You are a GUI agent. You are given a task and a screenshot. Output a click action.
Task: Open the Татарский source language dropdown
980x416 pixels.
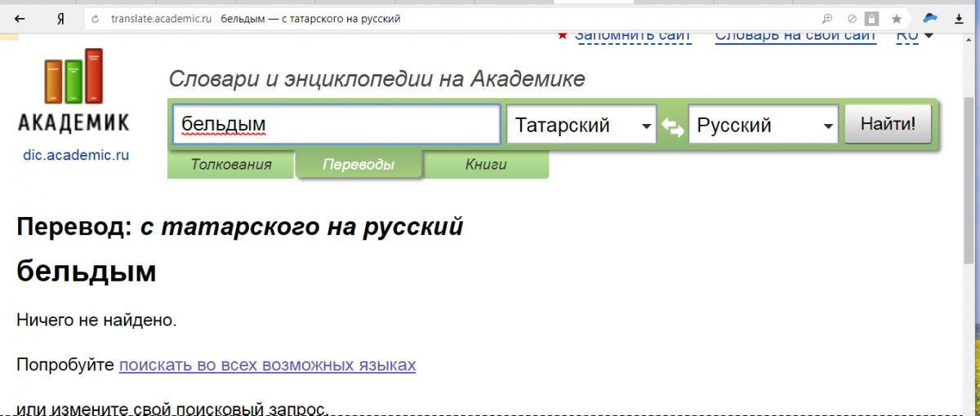click(x=581, y=125)
